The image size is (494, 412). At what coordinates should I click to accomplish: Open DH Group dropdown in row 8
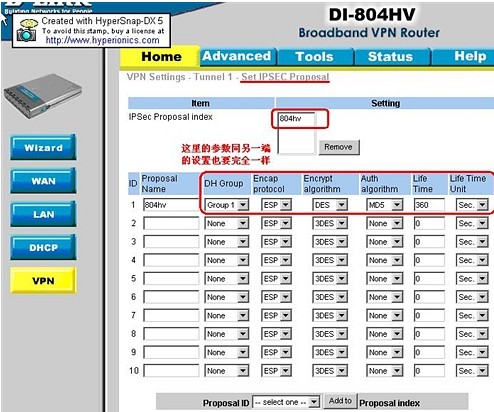coord(226,334)
